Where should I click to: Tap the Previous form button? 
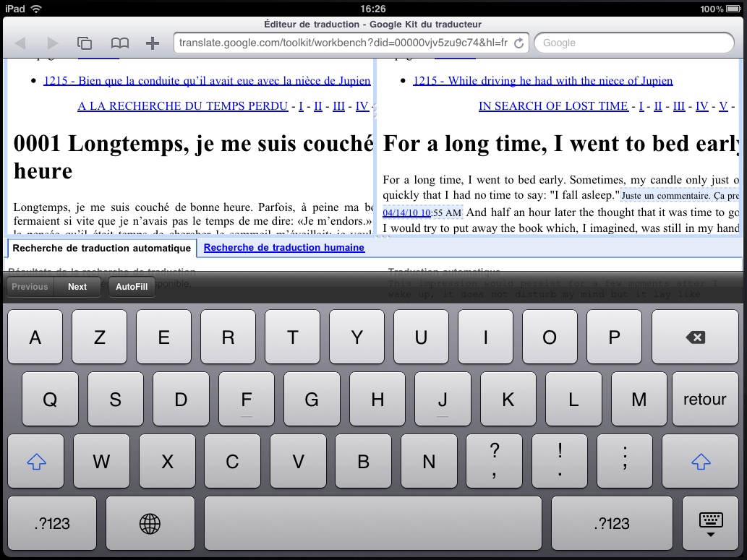pos(30,287)
